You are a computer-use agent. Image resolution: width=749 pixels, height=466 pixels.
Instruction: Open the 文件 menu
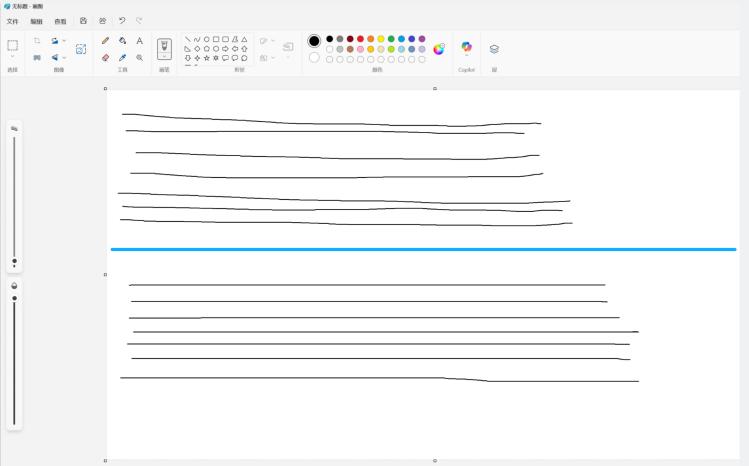12,20
